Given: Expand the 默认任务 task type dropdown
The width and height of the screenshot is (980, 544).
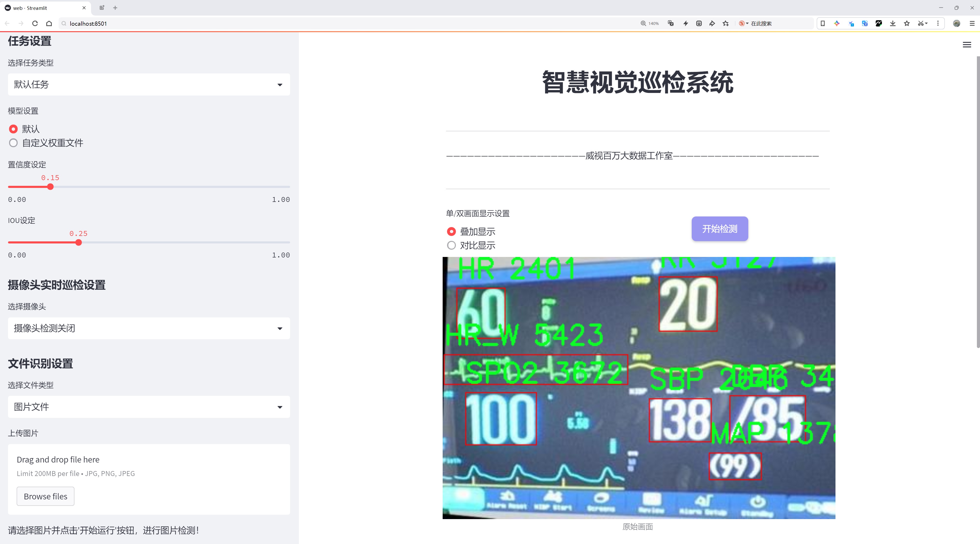Looking at the screenshot, I should point(149,84).
